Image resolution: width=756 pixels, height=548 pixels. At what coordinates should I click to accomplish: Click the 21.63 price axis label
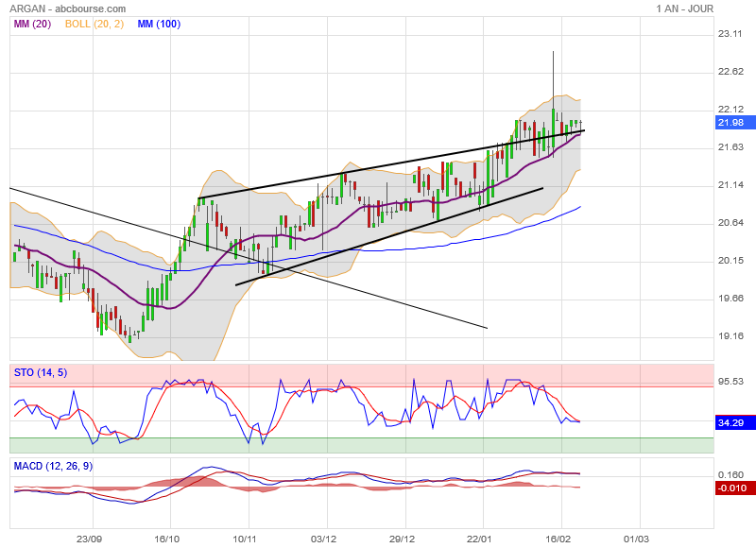click(730, 147)
